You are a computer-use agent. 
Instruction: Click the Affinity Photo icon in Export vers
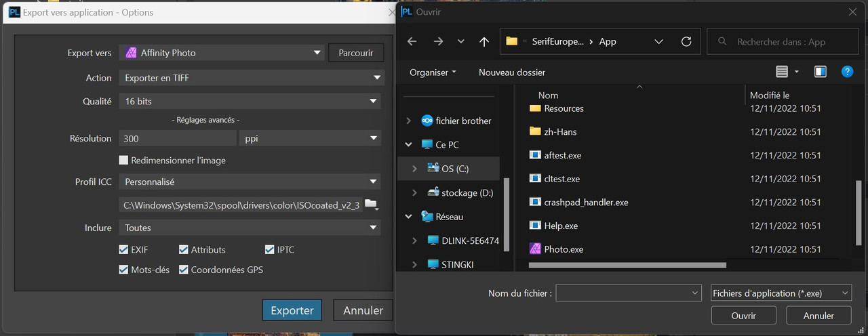pyautogui.click(x=131, y=53)
